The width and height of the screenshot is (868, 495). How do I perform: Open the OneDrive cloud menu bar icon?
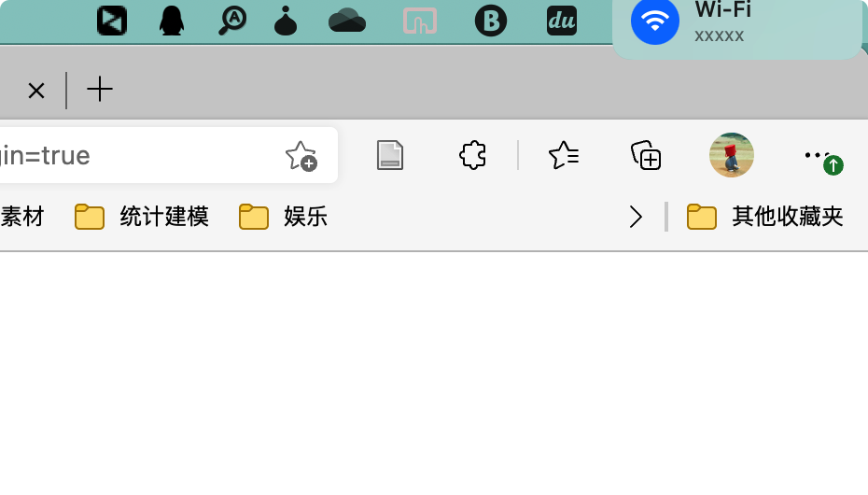pos(347,21)
